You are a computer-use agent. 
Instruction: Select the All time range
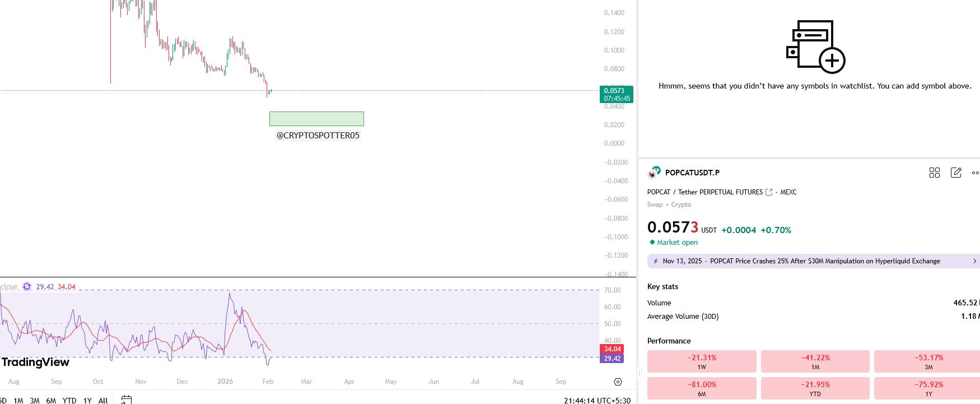(x=103, y=400)
